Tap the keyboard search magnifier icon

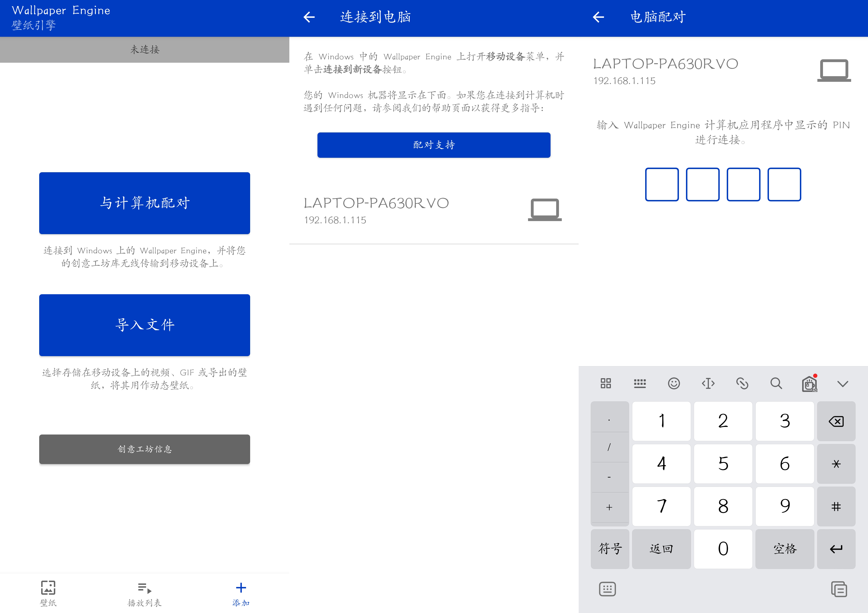[776, 383]
